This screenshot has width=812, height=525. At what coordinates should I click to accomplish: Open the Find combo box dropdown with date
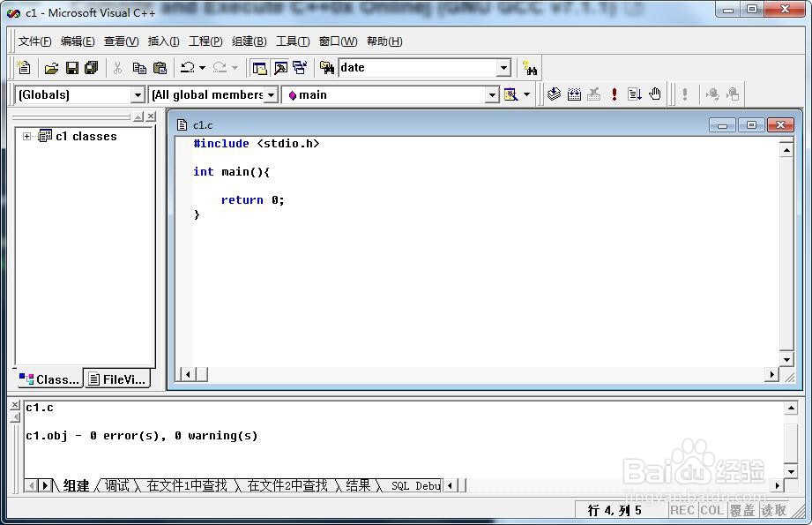pos(504,68)
